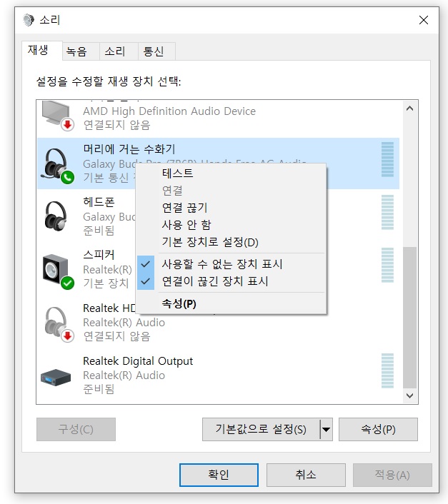Click the Realtek Digital Output device icon

point(56,378)
